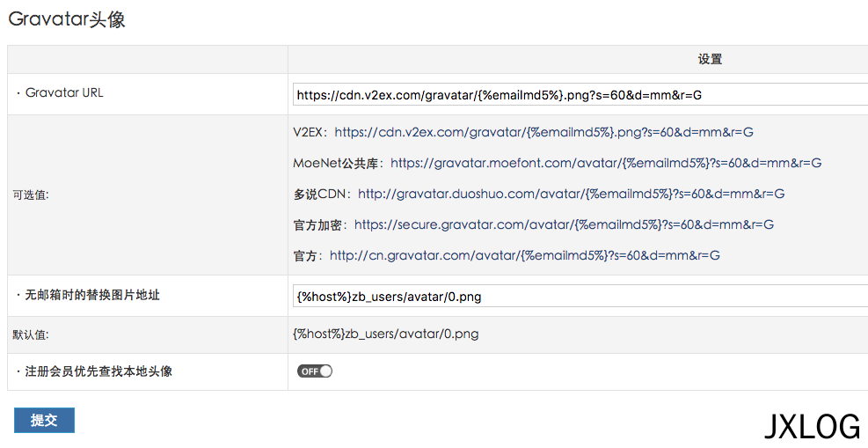The width and height of the screenshot is (868, 448).
Task: Click the Gravatar头像 page heading
Action: tap(67, 19)
